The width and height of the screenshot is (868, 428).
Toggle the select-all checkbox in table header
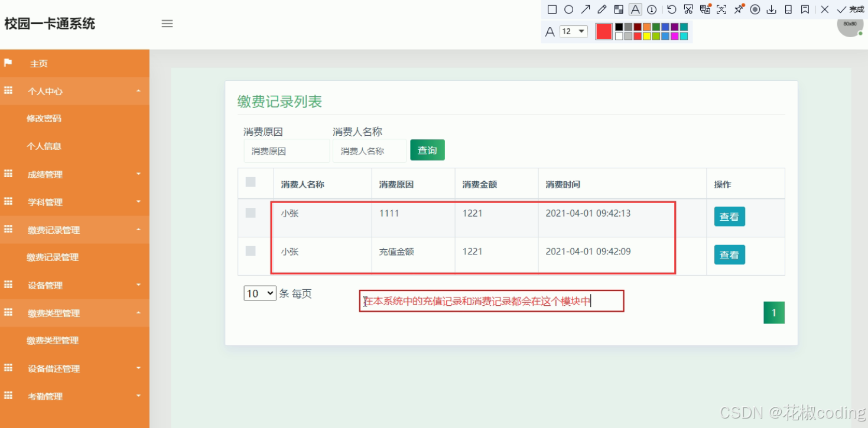(x=249, y=182)
